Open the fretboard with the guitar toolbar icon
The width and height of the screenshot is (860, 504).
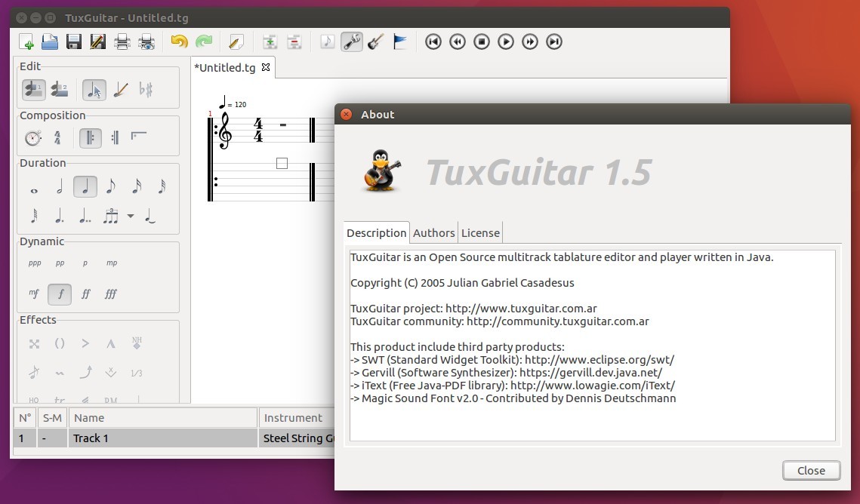click(x=376, y=41)
